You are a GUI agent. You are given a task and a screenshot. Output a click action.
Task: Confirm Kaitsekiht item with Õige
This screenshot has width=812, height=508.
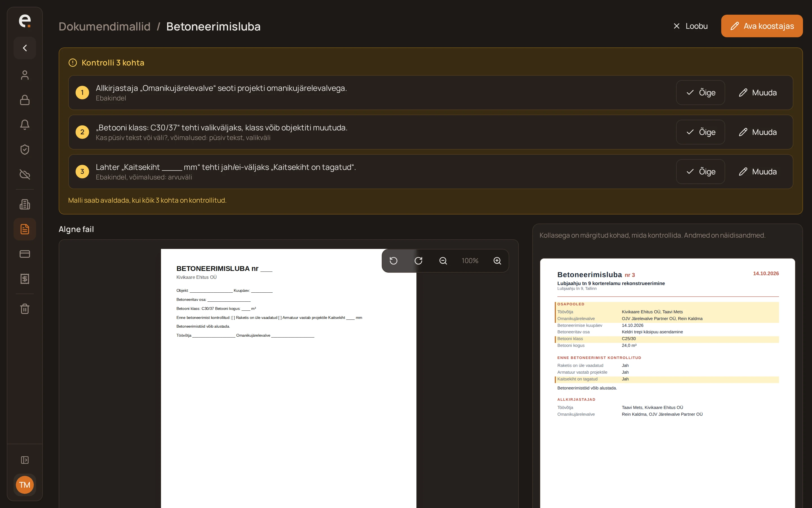tap(700, 172)
